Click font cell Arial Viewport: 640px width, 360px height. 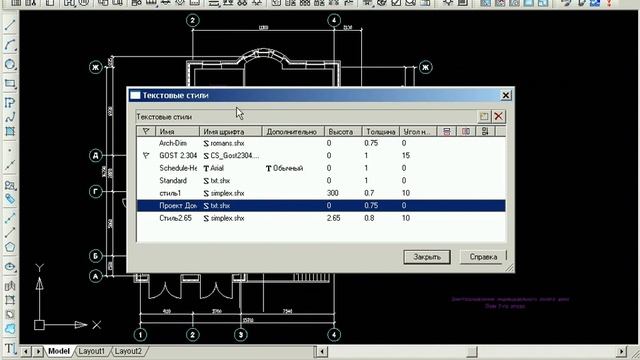click(213, 168)
